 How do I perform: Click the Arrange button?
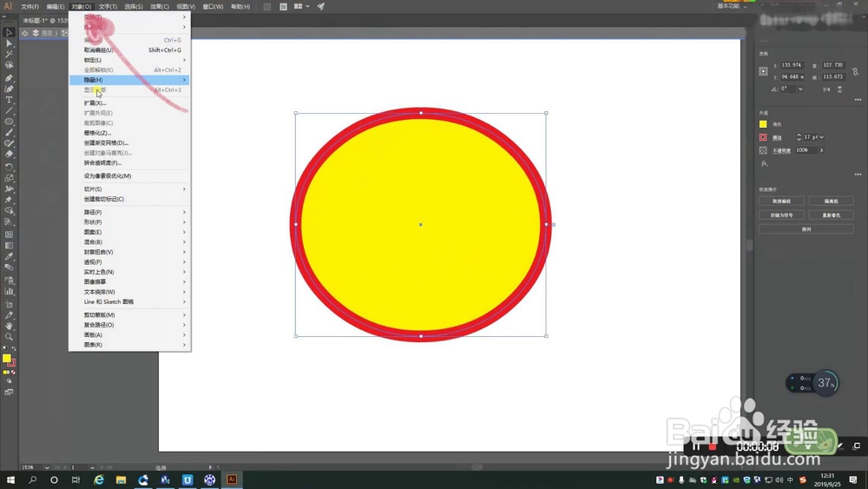coord(806,228)
